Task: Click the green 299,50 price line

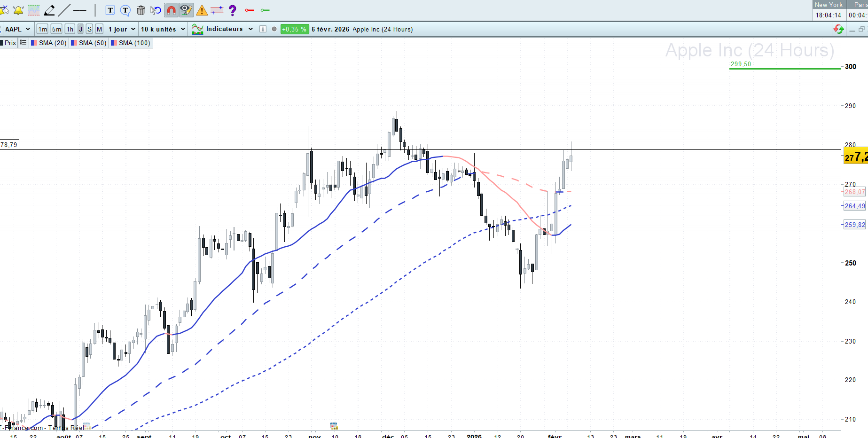Action: 785,69
